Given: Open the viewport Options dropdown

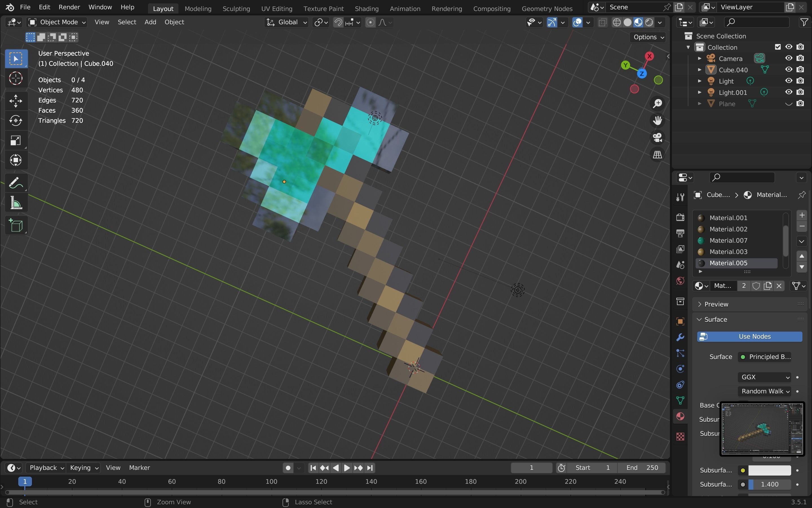Looking at the screenshot, I should (648, 37).
